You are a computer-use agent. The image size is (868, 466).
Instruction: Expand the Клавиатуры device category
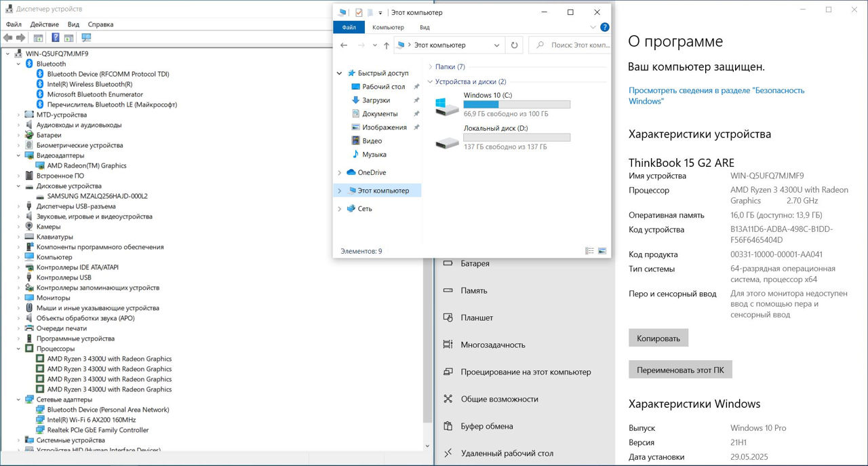coord(18,237)
